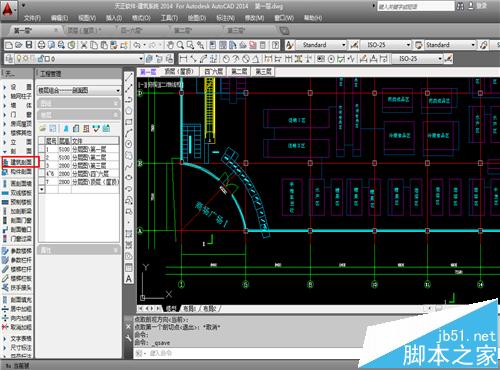500x370 pixels.
Task: Switch to the 第二层 drawing tab above canvas
Action: pyautogui.click(x=239, y=72)
